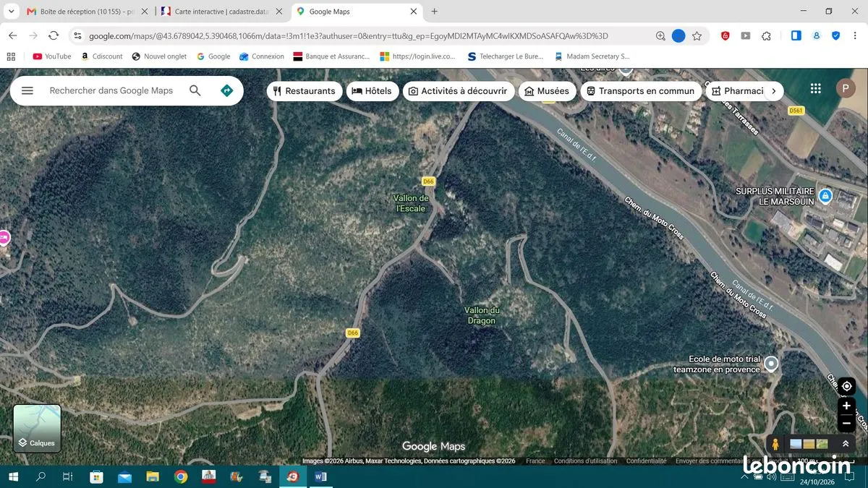Zoom in on the map
868x488 pixels.
coord(846,406)
